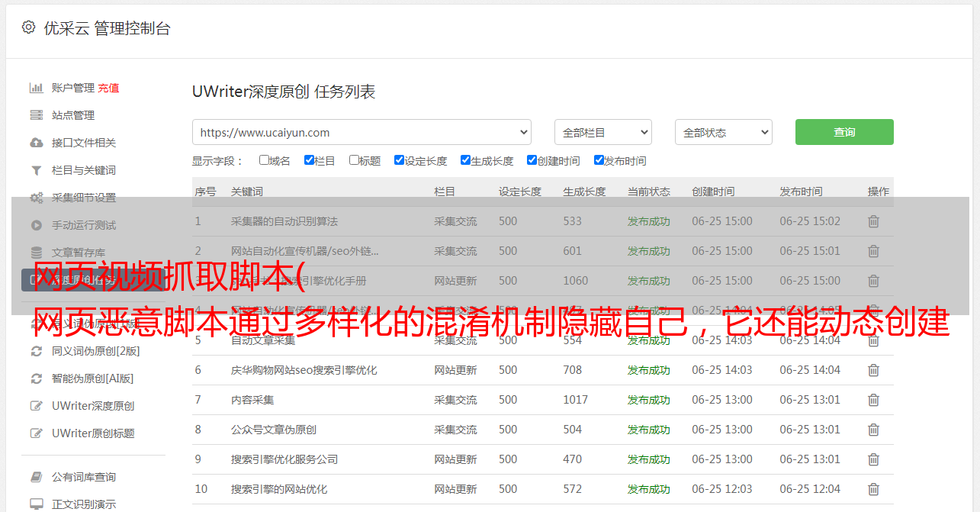Image resolution: width=980 pixels, height=512 pixels.
Task: Delete row 5 自动文章采集
Action: pos(873,340)
